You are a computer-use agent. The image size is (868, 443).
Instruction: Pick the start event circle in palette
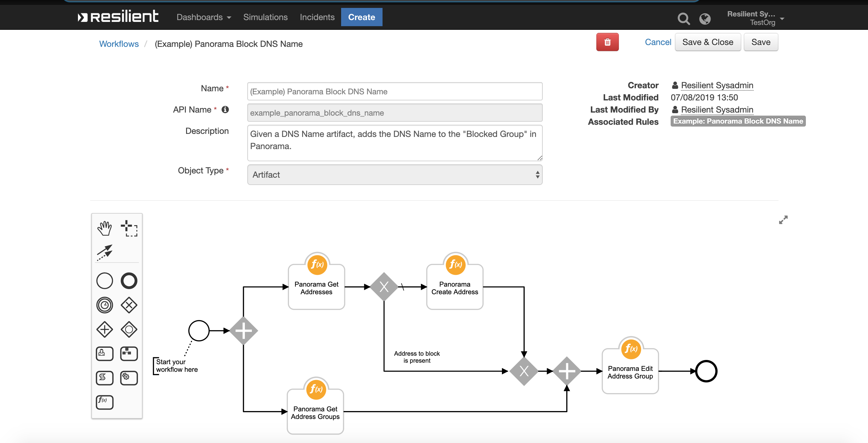pos(104,281)
